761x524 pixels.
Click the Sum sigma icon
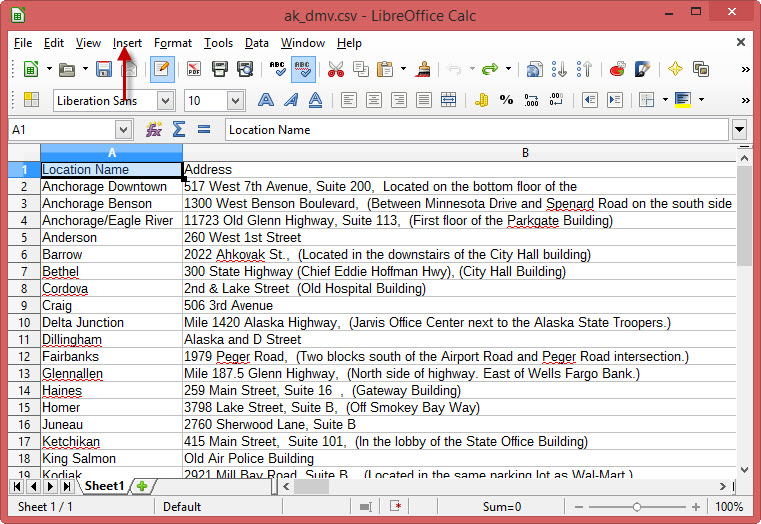pos(179,130)
